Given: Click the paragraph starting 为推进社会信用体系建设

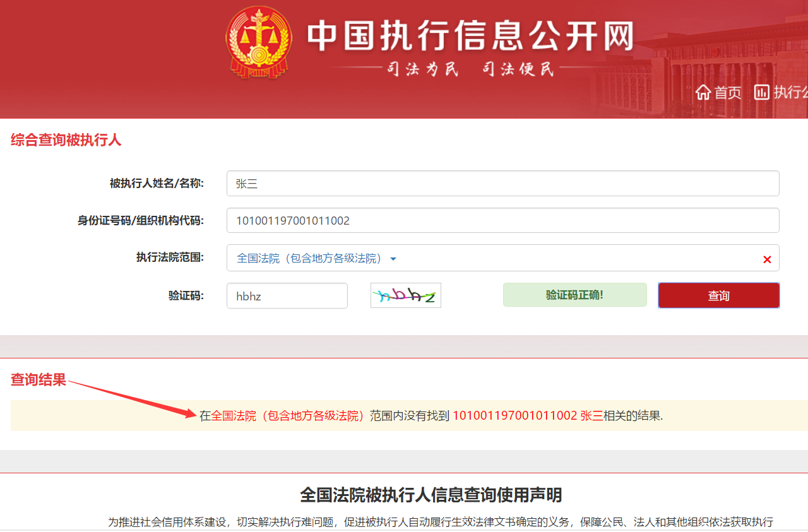Looking at the screenshot, I should [441, 522].
